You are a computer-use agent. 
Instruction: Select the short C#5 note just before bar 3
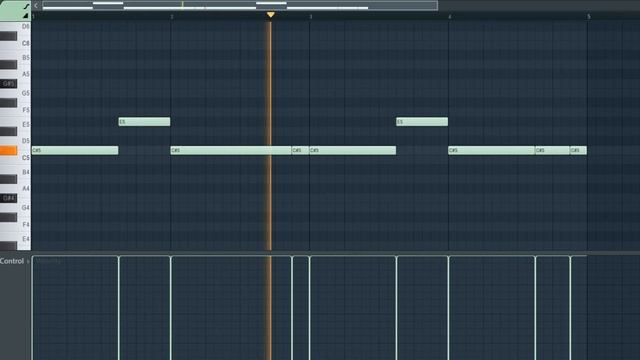[300, 150]
